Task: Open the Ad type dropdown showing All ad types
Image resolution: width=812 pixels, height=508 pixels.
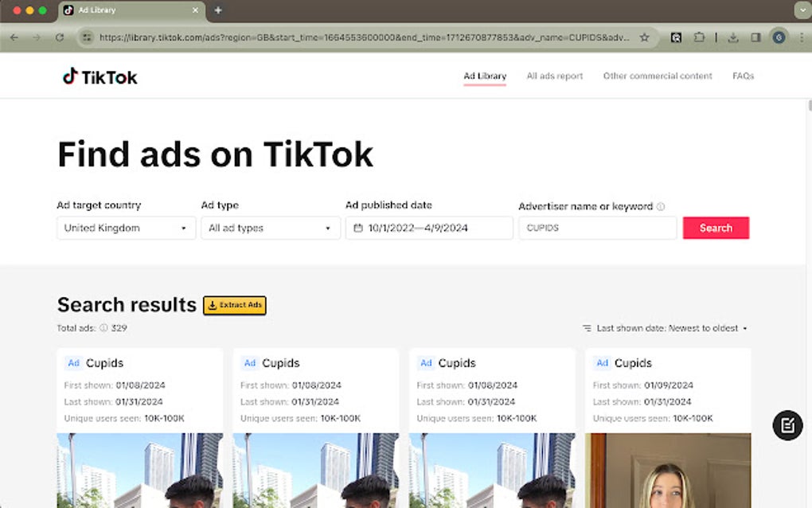Action: click(x=270, y=228)
